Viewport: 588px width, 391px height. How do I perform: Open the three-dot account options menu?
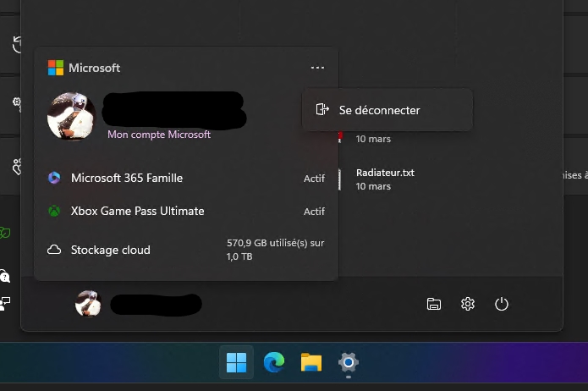(317, 68)
